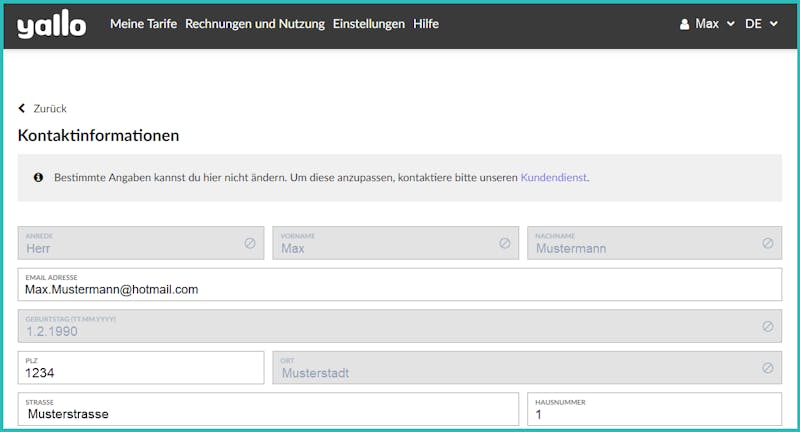Focus the Email Adresse input field

tap(399, 285)
